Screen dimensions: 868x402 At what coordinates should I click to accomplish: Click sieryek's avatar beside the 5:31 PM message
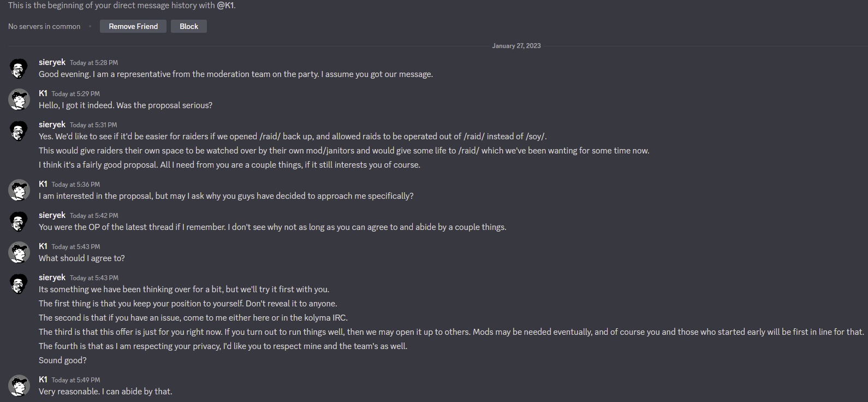pyautogui.click(x=19, y=131)
